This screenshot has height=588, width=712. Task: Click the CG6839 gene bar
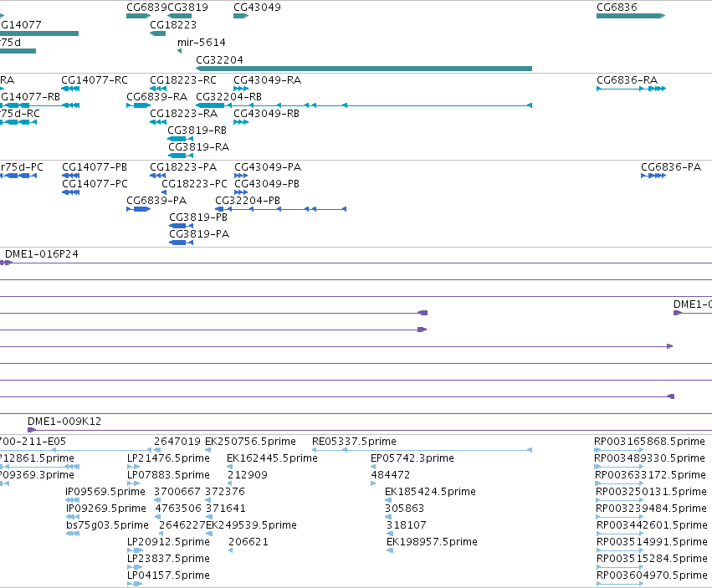138,16
